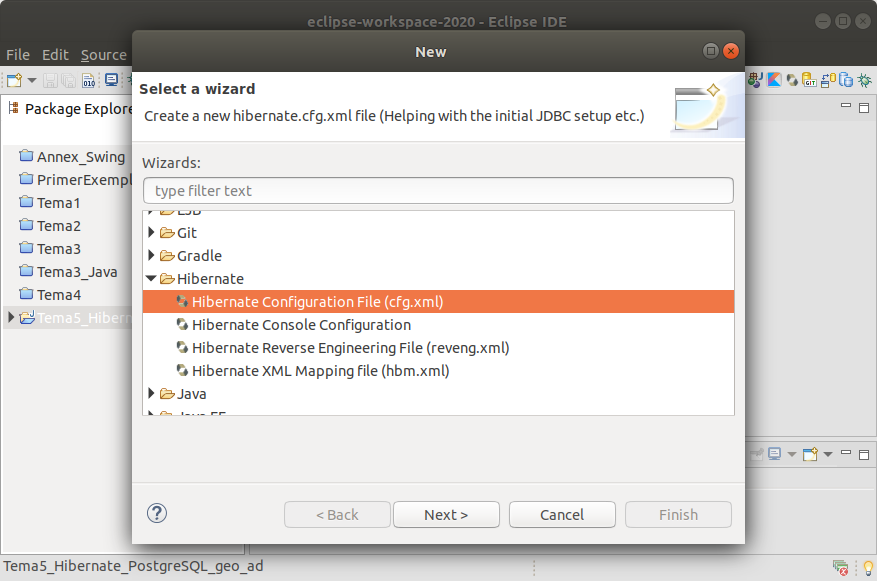Open the Git perspective icon
Viewport: 877px width, 581px height.
click(809, 80)
